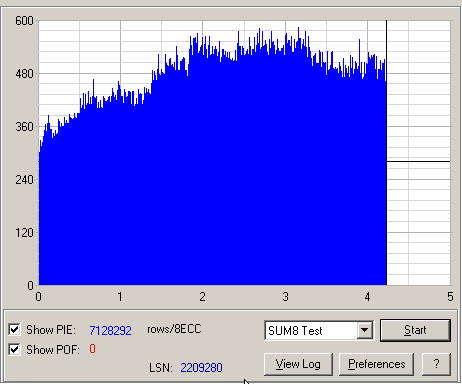462x384 pixels.
Task: Click the 600 label on the Y axis
Action: (x=24, y=21)
